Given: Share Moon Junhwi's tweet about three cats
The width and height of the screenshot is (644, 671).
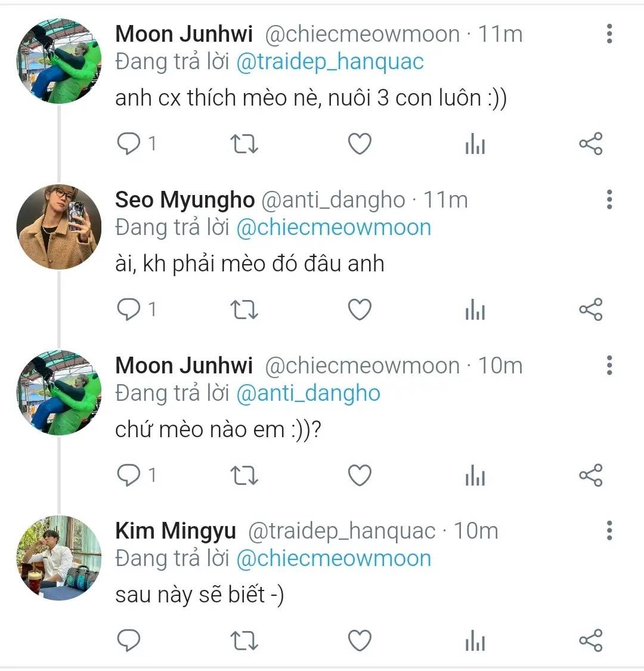Looking at the screenshot, I should coord(590,144).
